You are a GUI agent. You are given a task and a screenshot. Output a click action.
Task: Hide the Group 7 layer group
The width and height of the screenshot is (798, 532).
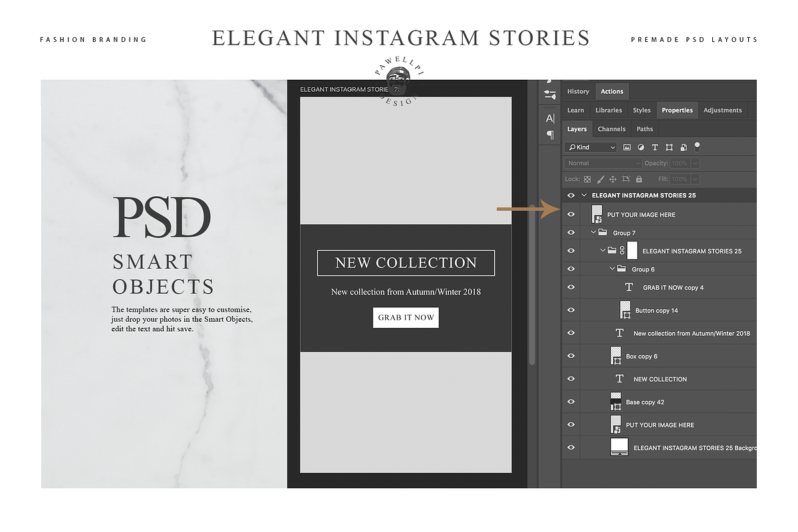571,233
